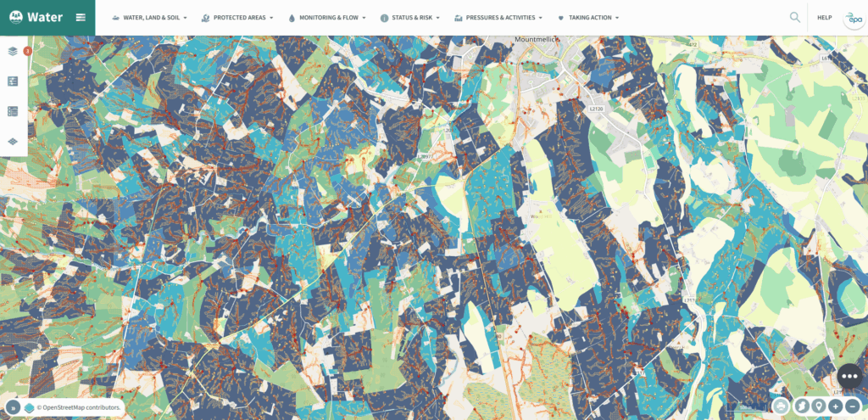The width and height of the screenshot is (868, 420).
Task: Zoom in with the plus button
Action: pyautogui.click(x=835, y=406)
